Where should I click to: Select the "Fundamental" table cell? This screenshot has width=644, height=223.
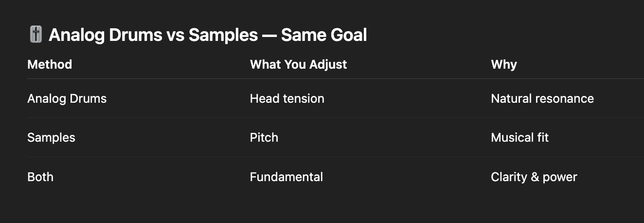(x=286, y=177)
